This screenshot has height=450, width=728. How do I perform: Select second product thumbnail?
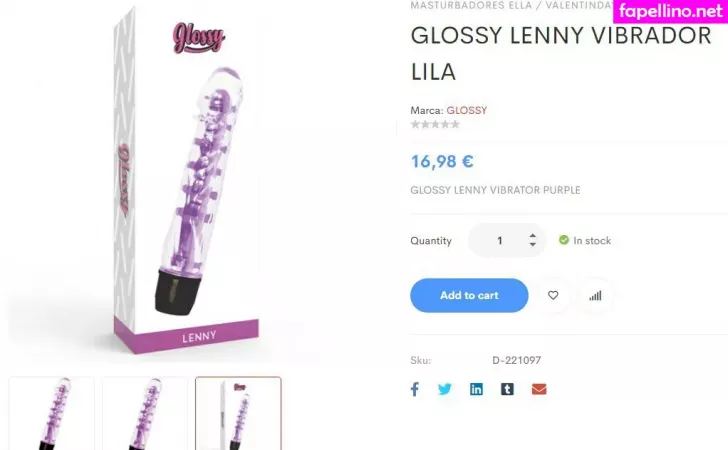pos(144,413)
